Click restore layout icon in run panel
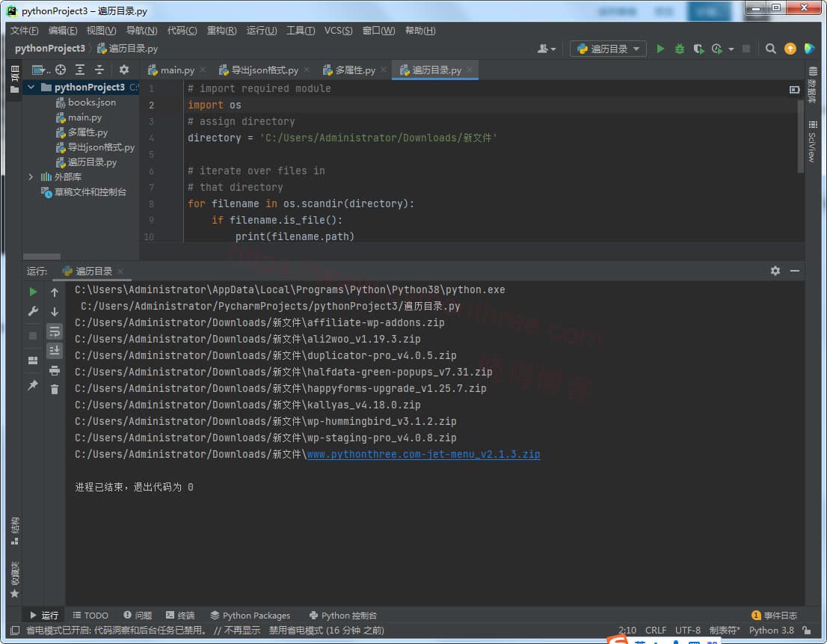The width and height of the screenshot is (827, 644). pyautogui.click(x=33, y=361)
